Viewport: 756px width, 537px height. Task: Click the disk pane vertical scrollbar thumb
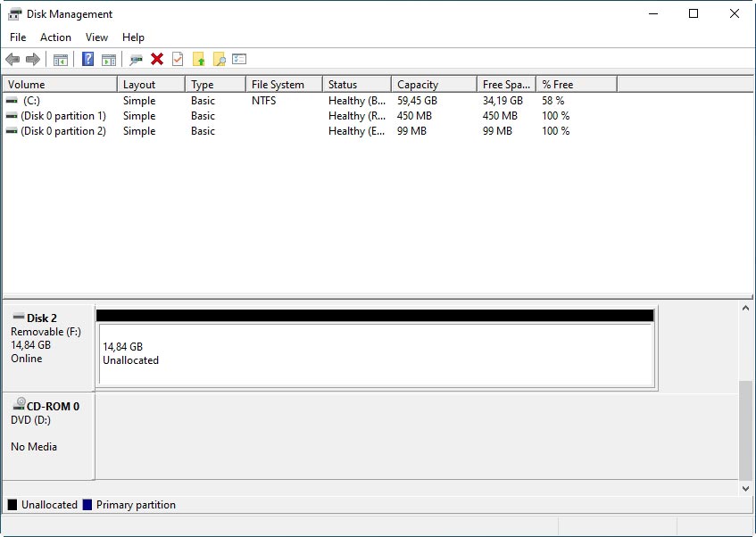pyautogui.click(x=745, y=431)
